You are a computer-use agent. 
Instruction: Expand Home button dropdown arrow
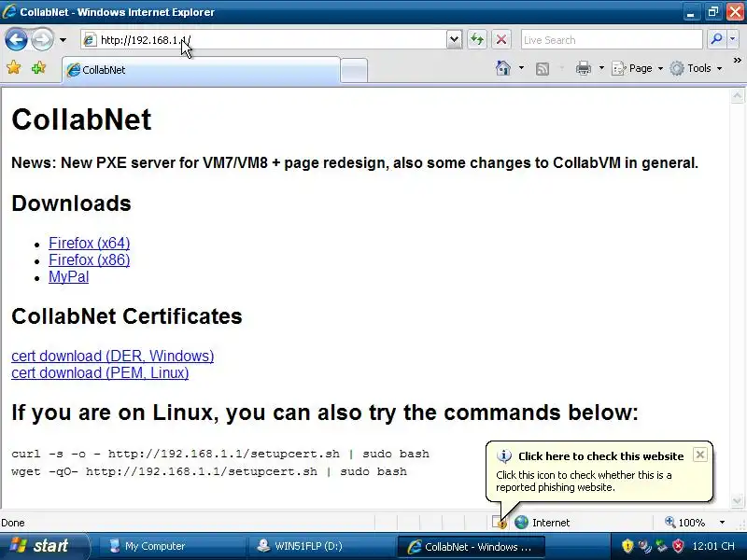click(x=521, y=68)
